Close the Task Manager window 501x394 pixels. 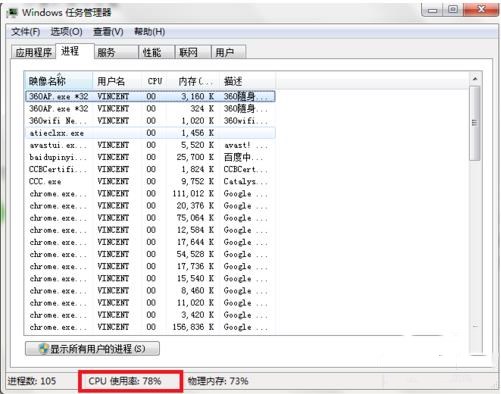click(481, 10)
